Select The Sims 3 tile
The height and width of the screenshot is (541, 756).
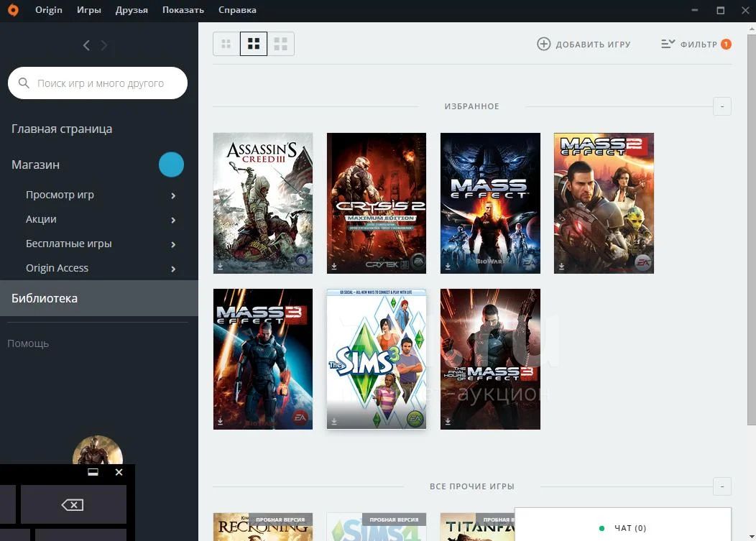click(x=377, y=359)
